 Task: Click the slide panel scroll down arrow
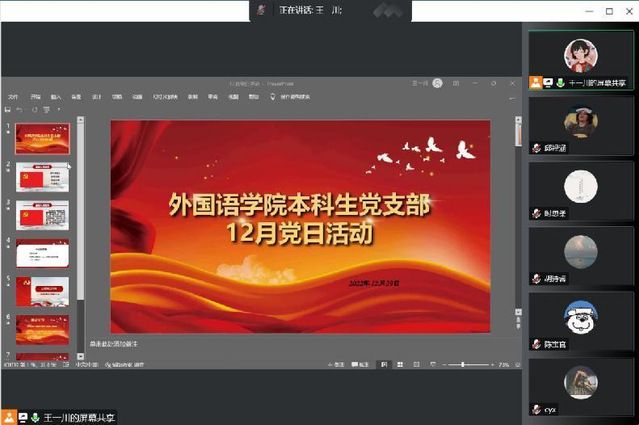(82, 354)
